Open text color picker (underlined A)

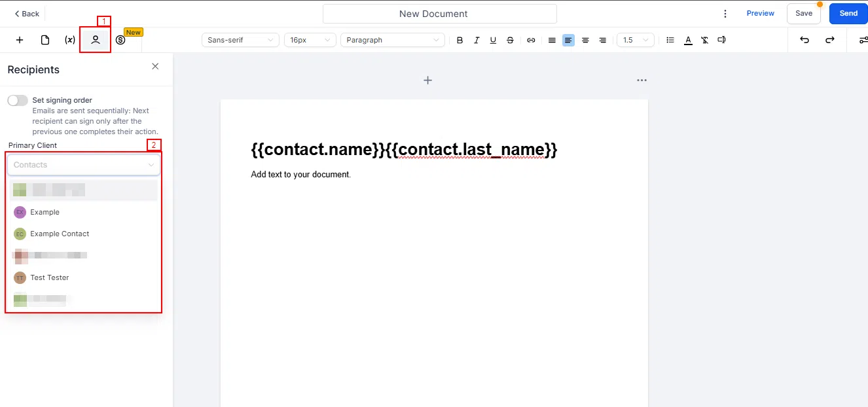[x=688, y=40]
